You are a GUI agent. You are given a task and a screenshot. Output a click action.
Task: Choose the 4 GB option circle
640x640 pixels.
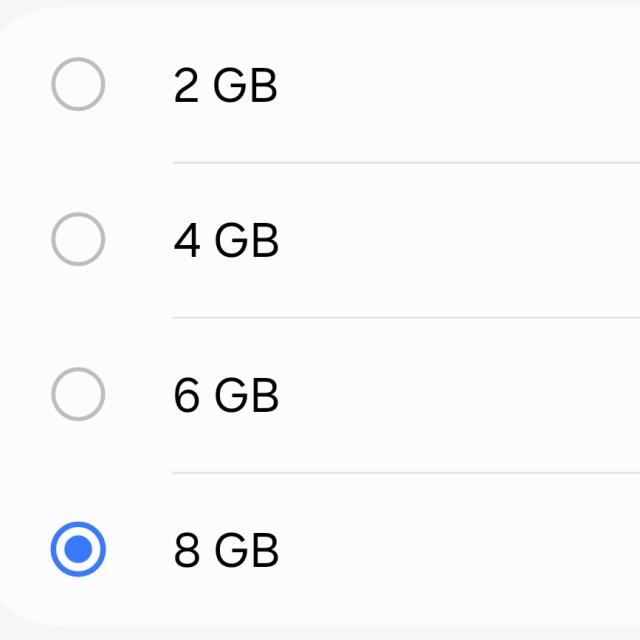(x=78, y=240)
